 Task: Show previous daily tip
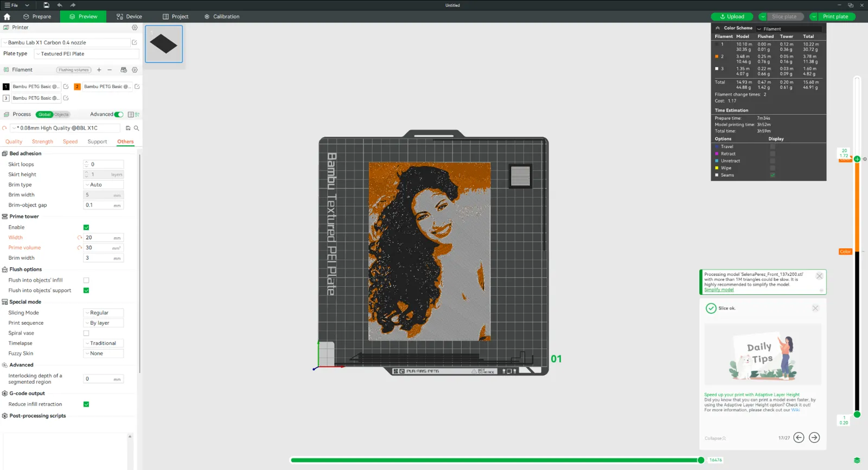(799, 437)
